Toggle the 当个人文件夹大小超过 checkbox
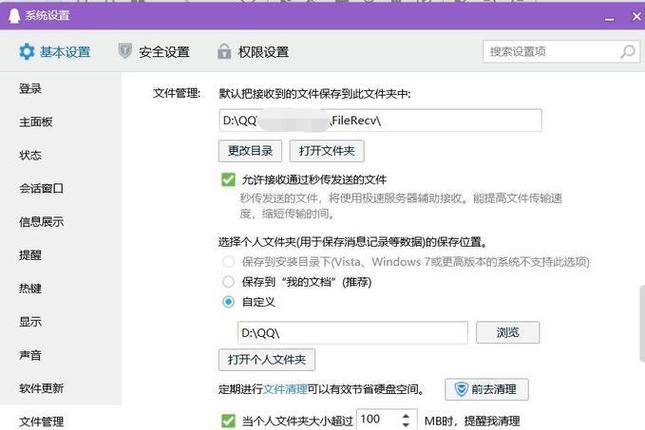 228,421
